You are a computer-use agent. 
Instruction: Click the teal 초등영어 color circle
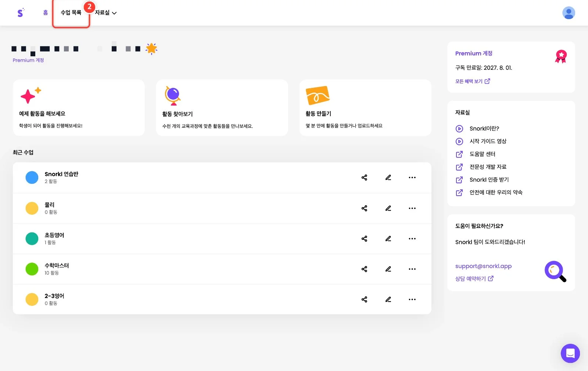(32, 239)
